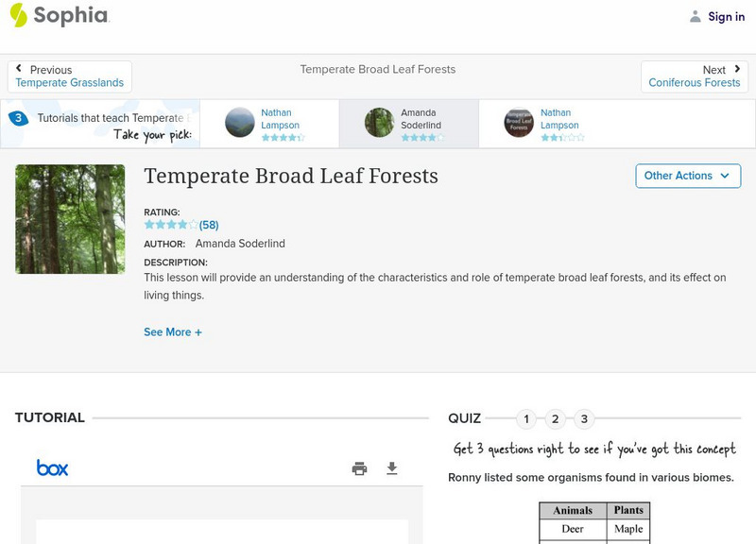Screen dimensions: 756x544
Task: Click the Sophia logo icon
Action: click(x=18, y=15)
